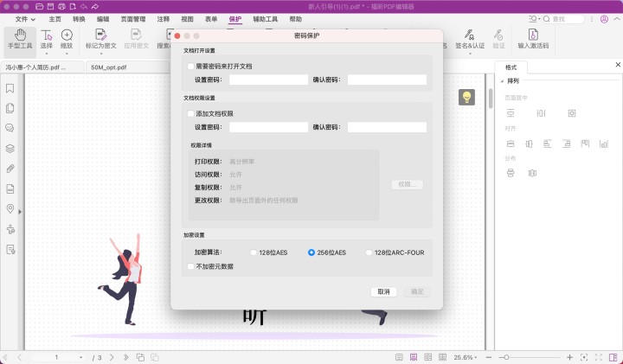Click the document open 设置密码 input field
This screenshot has width=623, height=364.
[x=268, y=80]
